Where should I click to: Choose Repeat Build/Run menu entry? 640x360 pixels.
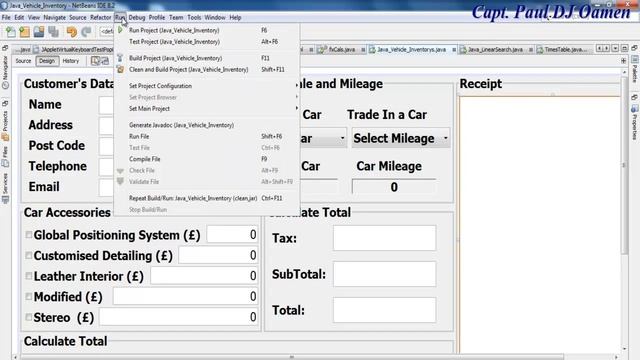207,198
